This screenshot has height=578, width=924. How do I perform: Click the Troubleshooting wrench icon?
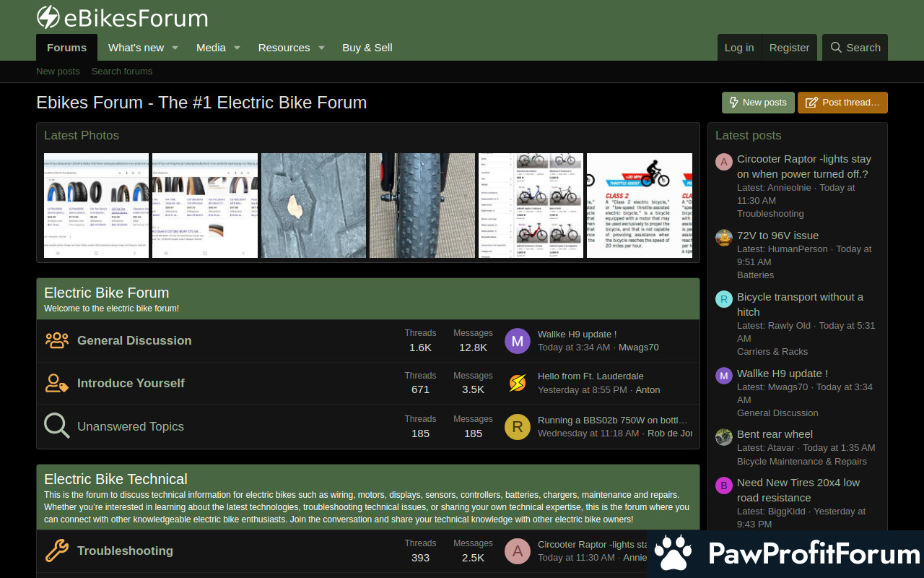(57, 551)
